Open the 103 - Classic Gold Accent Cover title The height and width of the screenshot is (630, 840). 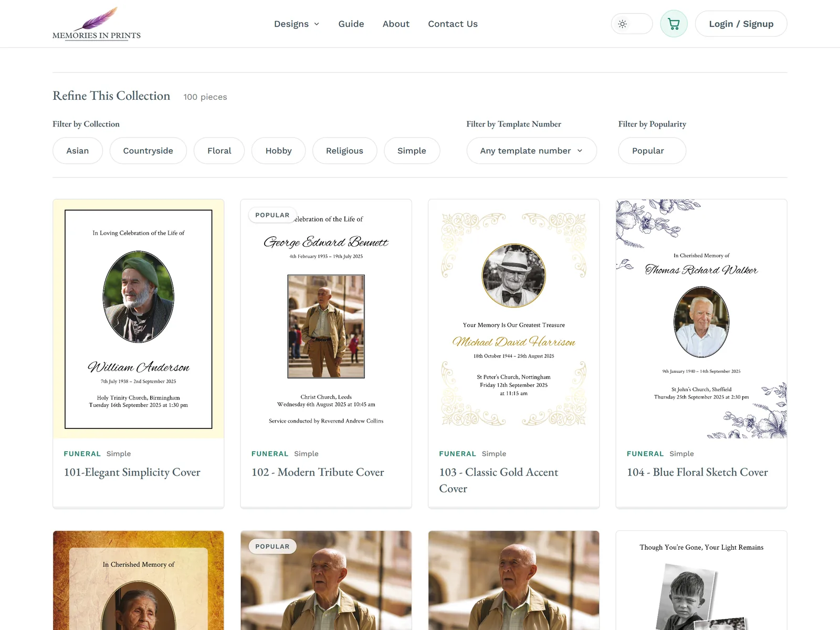(499, 480)
